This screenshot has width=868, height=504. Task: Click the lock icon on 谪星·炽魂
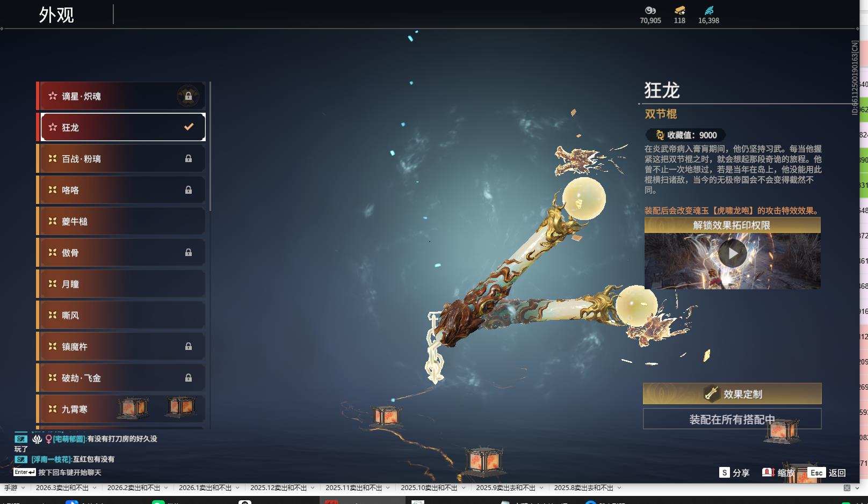coord(189,95)
